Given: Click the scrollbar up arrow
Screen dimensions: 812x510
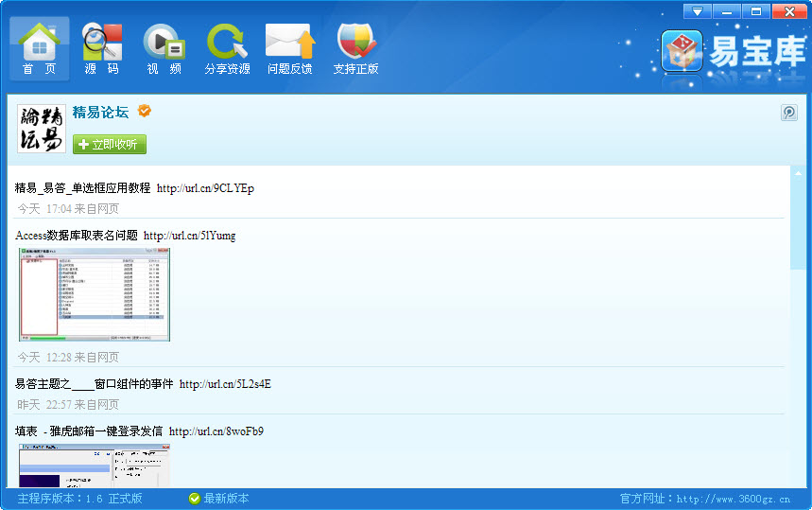Looking at the screenshot, I should [798, 174].
